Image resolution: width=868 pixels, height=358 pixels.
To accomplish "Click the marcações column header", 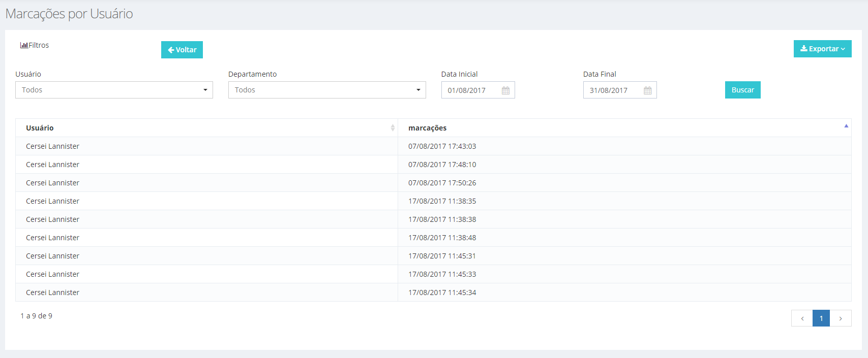I will click(x=624, y=128).
